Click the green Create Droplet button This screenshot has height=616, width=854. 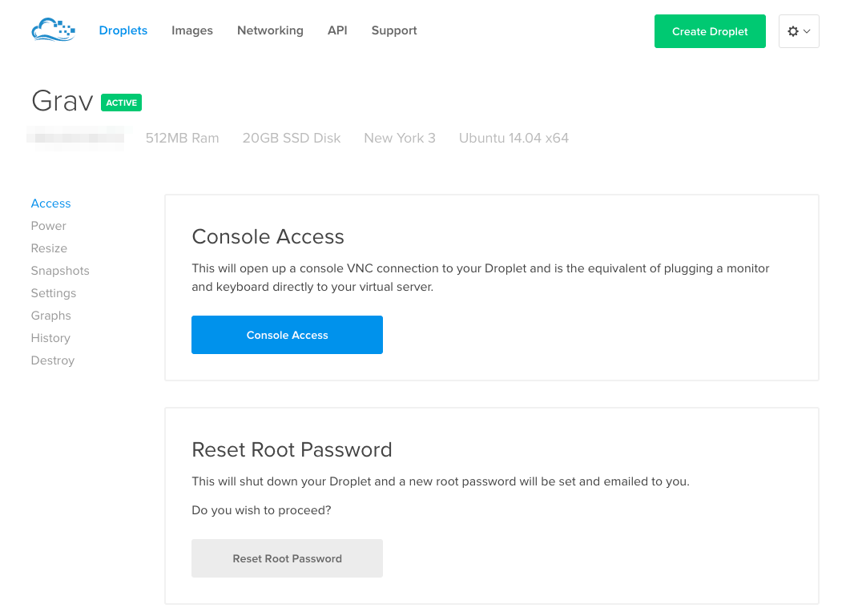(709, 31)
